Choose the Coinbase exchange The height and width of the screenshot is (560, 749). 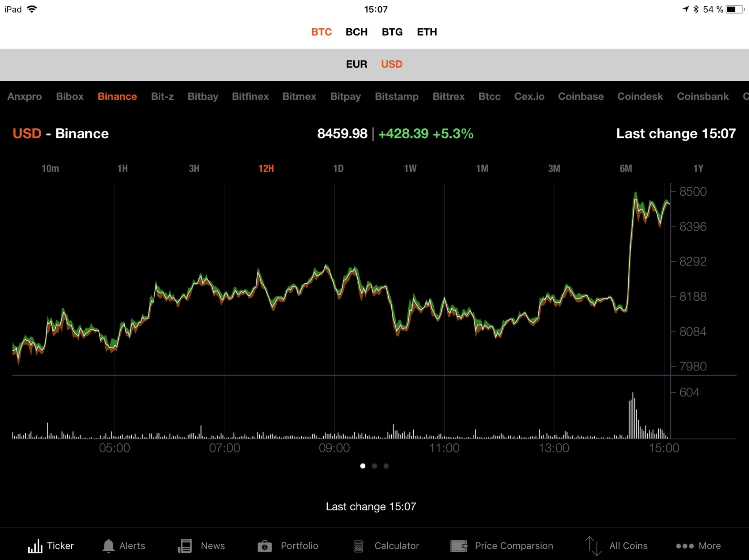(581, 97)
